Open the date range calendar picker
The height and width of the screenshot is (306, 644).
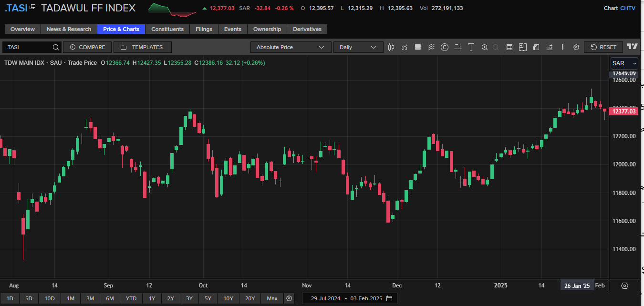[389, 298]
